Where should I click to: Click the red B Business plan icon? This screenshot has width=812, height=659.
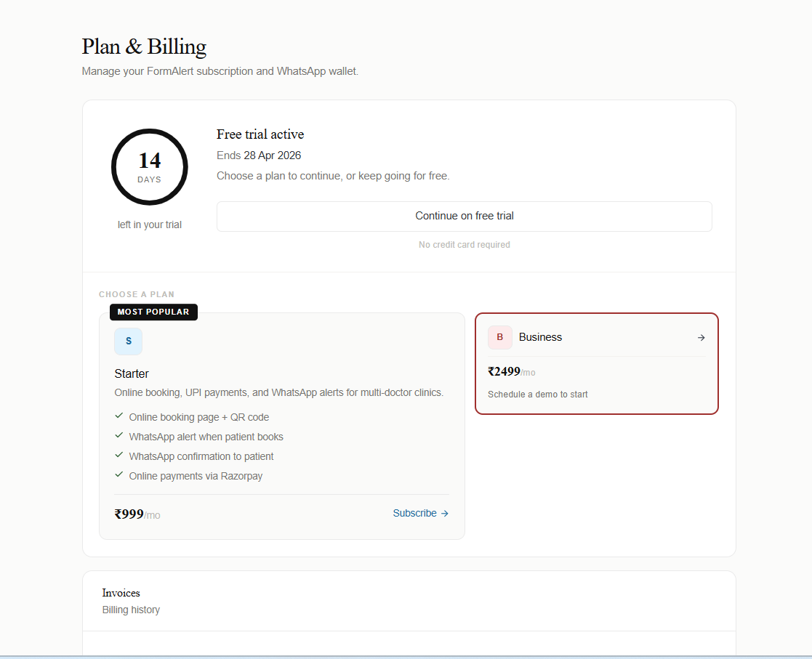pos(499,337)
